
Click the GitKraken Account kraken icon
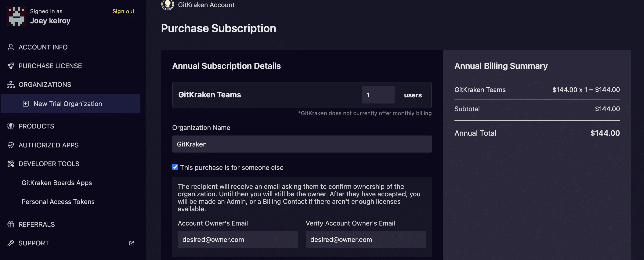click(x=167, y=5)
